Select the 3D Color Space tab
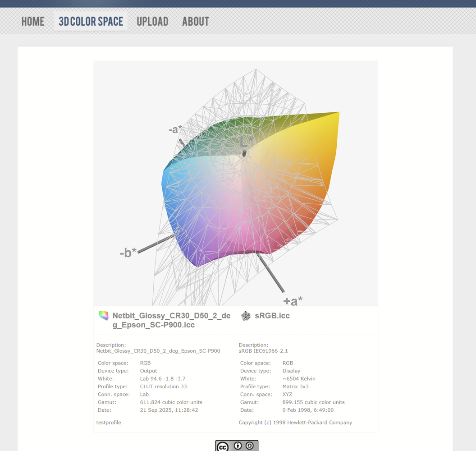The height and width of the screenshot is (451, 476). coord(91,21)
